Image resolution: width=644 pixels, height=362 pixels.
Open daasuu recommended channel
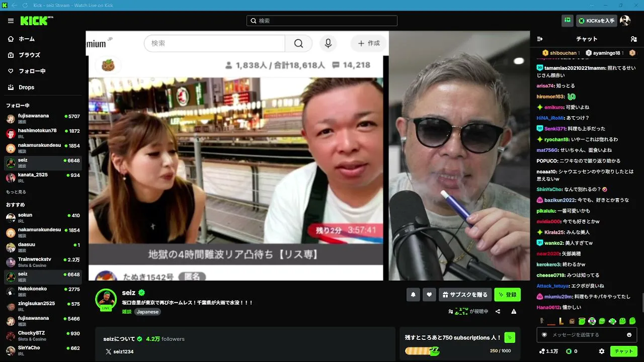coord(43,247)
